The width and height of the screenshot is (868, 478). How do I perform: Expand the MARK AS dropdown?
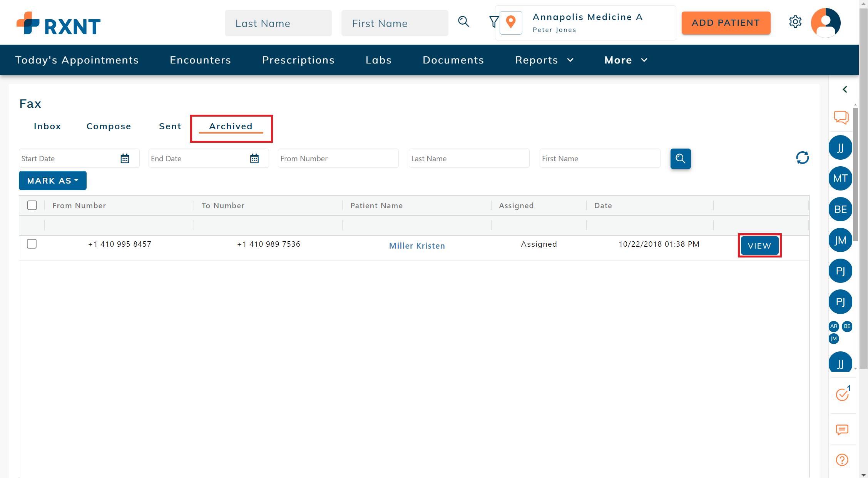tap(53, 181)
